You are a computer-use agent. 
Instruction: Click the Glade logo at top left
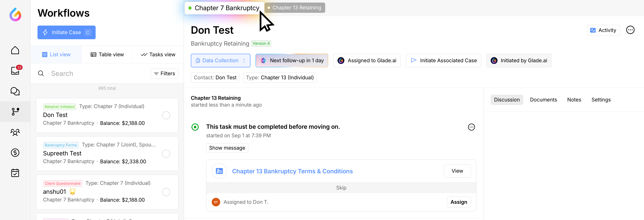click(15, 14)
